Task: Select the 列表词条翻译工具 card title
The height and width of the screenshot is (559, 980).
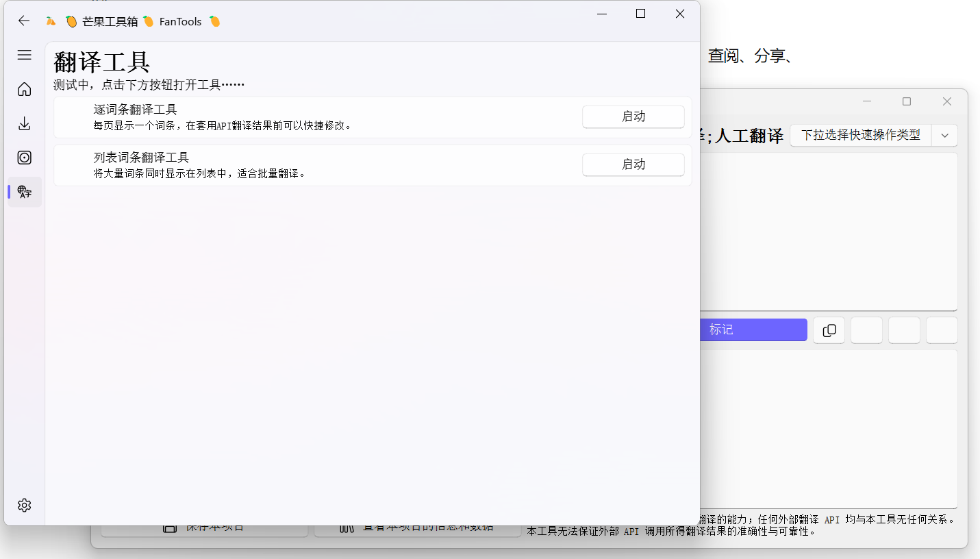Action: coord(141,158)
